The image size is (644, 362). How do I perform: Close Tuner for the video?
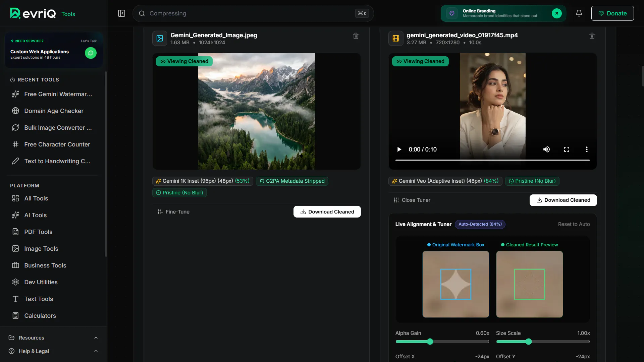pyautogui.click(x=412, y=200)
